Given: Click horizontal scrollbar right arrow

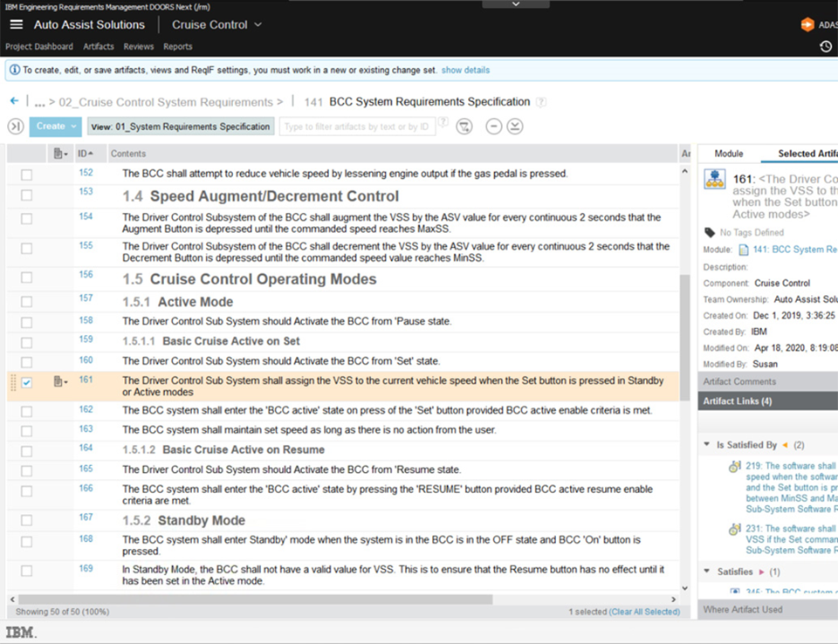Looking at the screenshot, I should pyautogui.click(x=673, y=599).
